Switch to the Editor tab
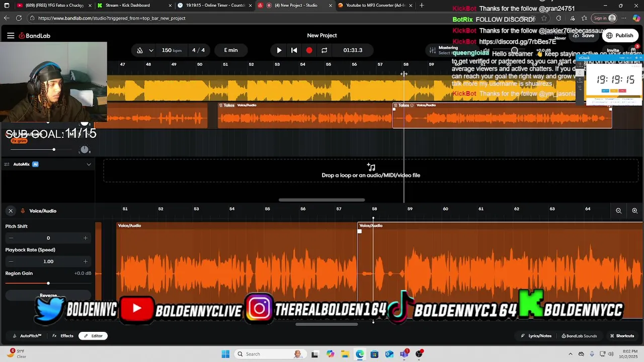The width and height of the screenshot is (644, 362). (x=93, y=336)
